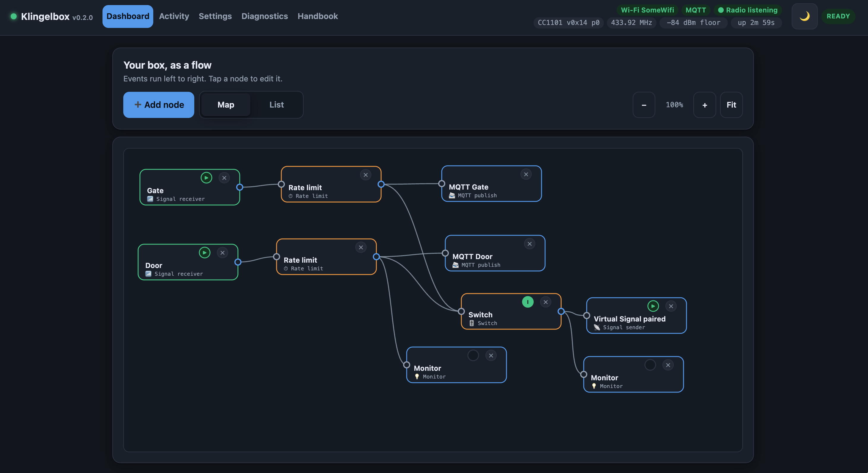The height and width of the screenshot is (473, 868).
Task: Add a new node
Action: (x=159, y=105)
